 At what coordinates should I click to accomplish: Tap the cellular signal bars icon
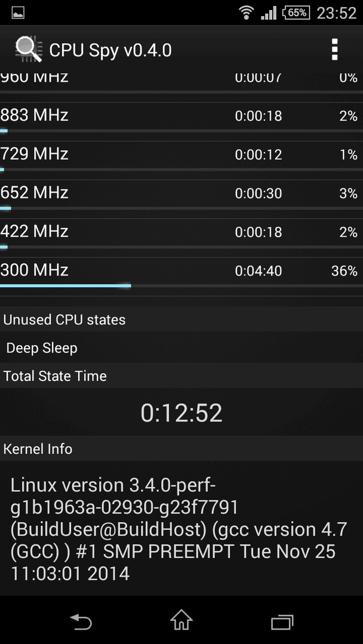269,13
